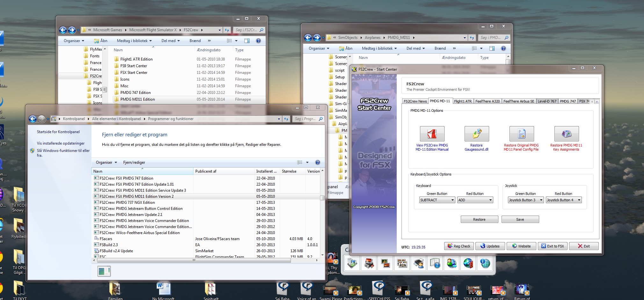Image resolution: width=644 pixels, height=300 pixels.
Task: Go back in the PMDG_MD11 Explorer window
Action: pyautogui.click(x=308, y=38)
